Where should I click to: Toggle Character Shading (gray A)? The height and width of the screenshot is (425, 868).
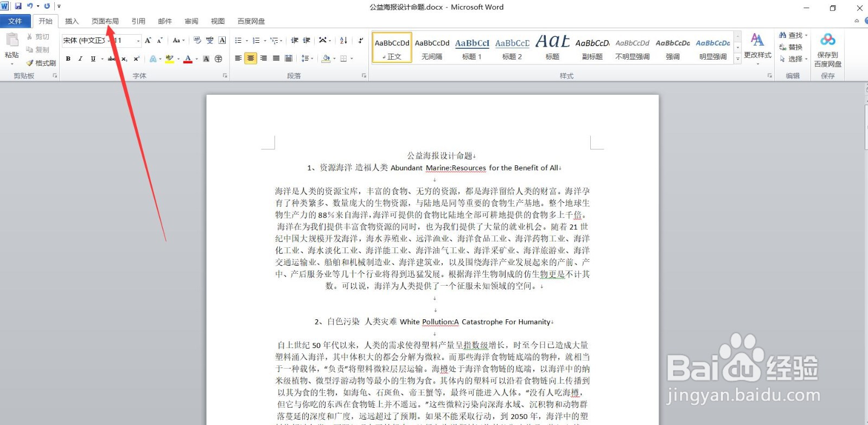[206, 59]
